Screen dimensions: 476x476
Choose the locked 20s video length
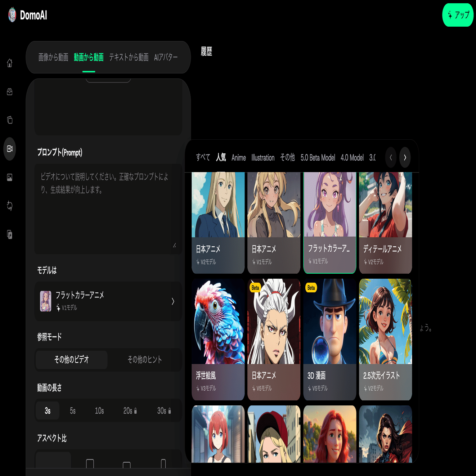point(130,411)
